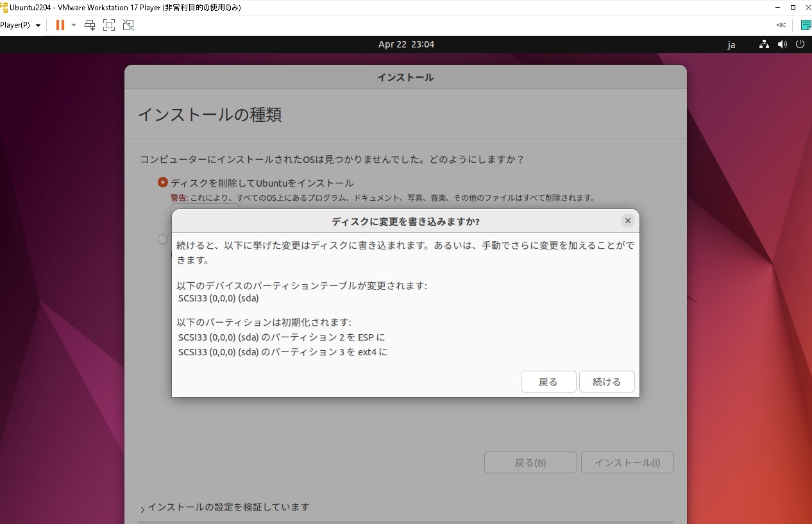The height and width of the screenshot is (524, 812).
Task: Send Ctrl+Alt+Del to the guest OS
Action: (x=90, y=25)
